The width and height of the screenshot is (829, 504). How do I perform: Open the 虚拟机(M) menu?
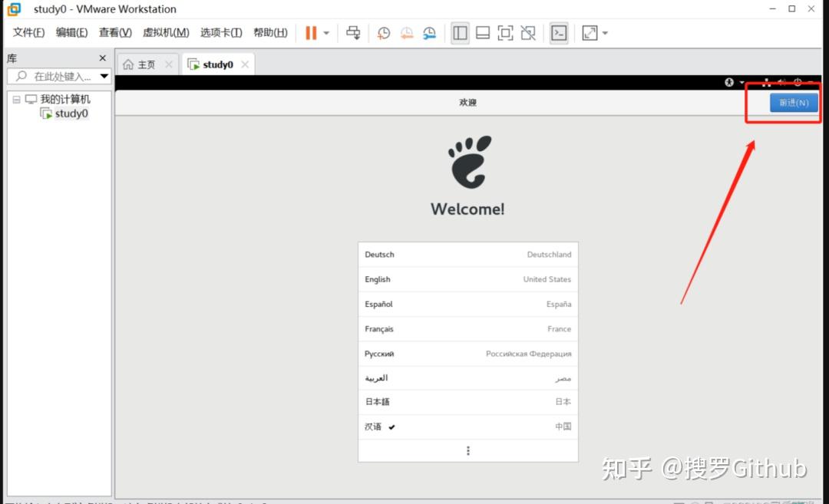pos(166,33)
